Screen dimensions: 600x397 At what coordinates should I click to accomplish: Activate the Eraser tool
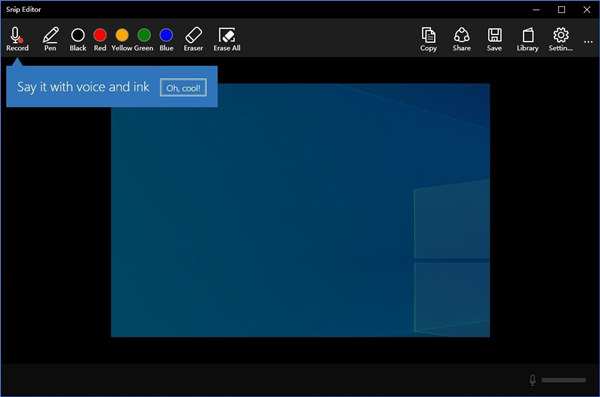point(193,39)
